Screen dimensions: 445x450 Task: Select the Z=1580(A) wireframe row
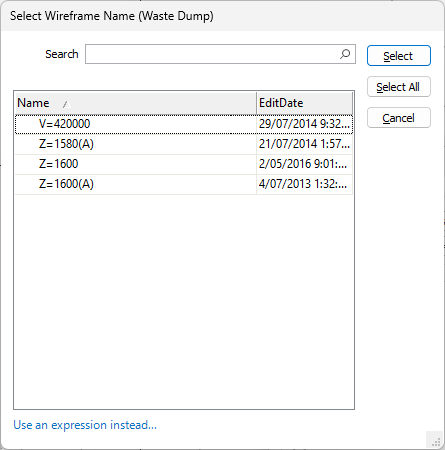[184, 144]
